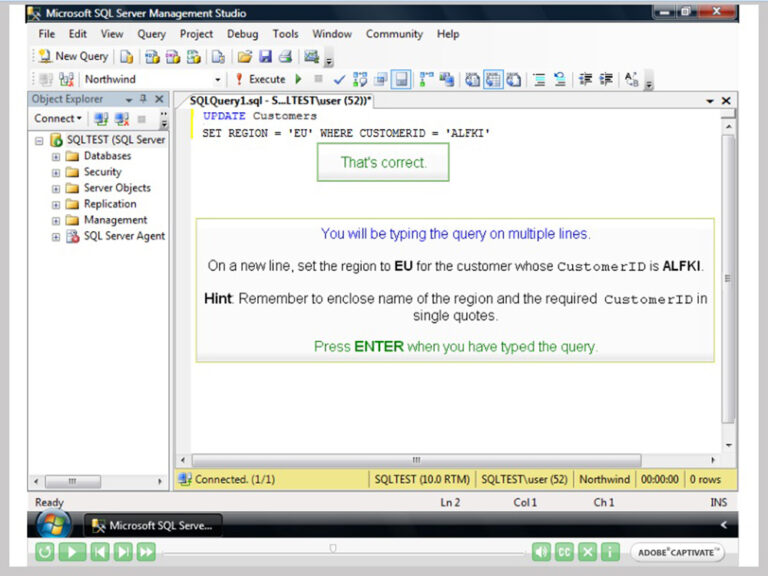
Task: Click Uncomment Selected Lines icon
Action: coord(560,79)
